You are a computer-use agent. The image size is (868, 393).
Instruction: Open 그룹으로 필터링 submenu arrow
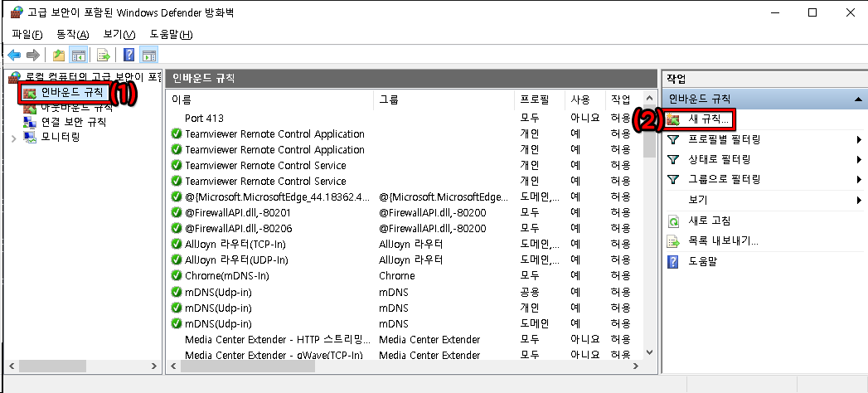tap(859, 179)
